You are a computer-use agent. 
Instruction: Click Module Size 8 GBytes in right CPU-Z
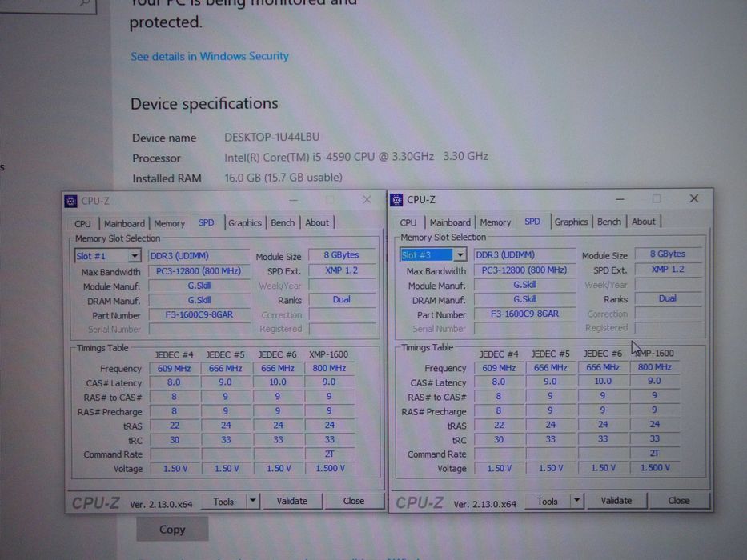(668, 254)
